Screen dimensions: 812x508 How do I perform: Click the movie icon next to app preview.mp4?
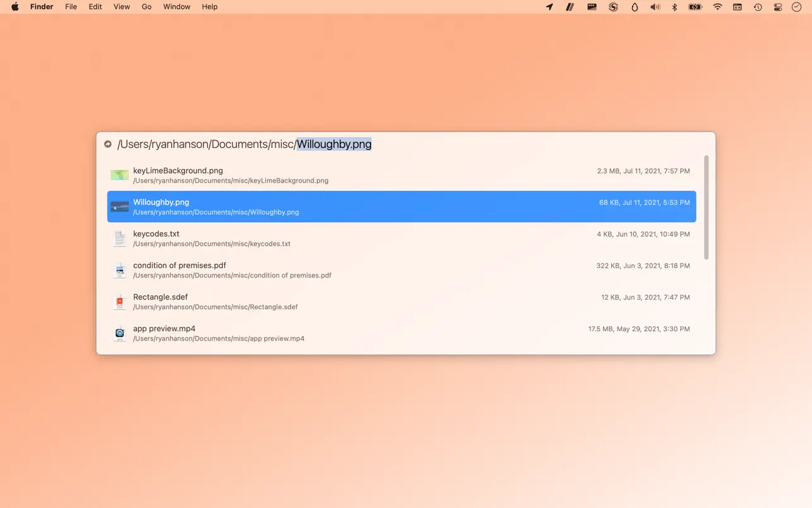pos(119,333)
